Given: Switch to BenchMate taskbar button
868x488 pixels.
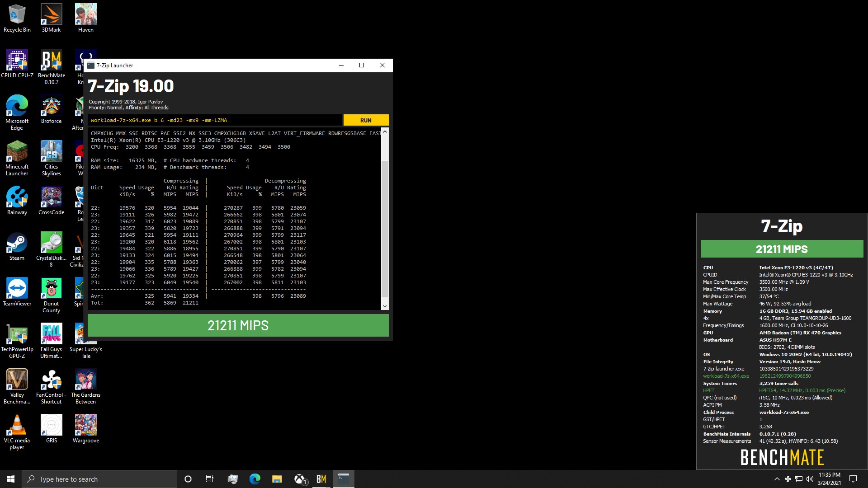Looking at the screenshot, I should coord(321,479).
